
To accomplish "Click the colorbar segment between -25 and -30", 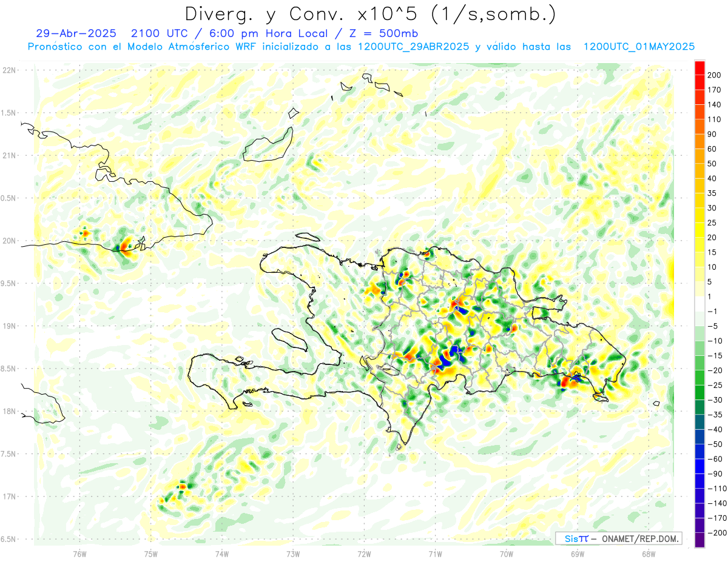I will (699, 392).
